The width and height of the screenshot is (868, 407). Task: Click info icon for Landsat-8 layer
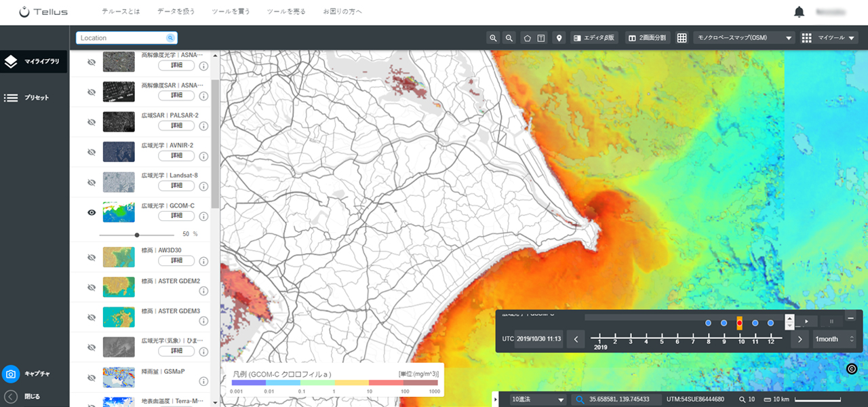[203, 187]
